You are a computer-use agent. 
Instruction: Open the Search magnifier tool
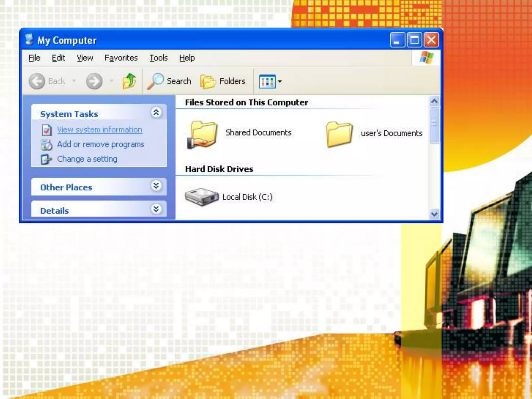click(156, 81)
